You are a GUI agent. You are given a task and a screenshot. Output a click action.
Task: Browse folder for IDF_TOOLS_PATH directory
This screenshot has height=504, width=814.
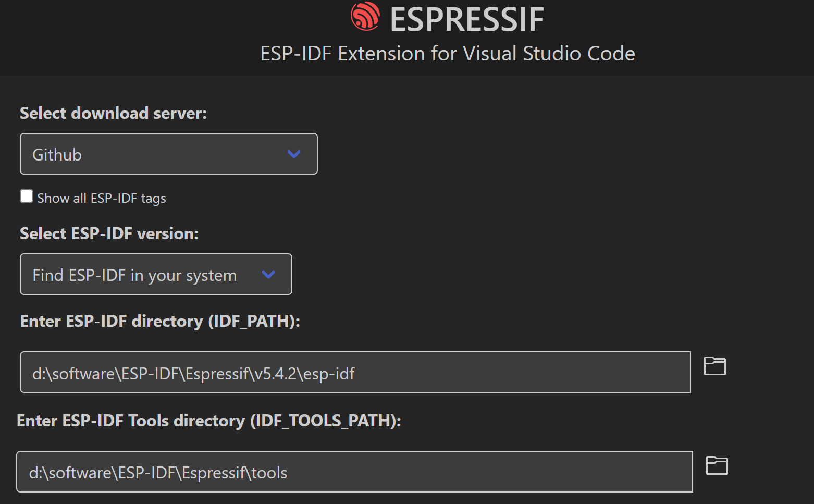[x=717, y=465]
